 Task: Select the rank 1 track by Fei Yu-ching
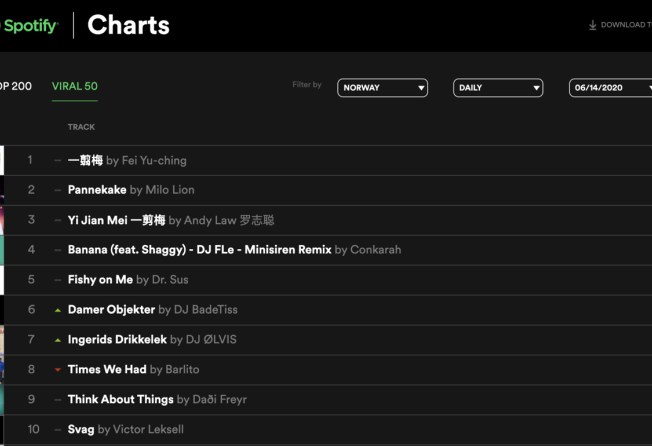86,160
